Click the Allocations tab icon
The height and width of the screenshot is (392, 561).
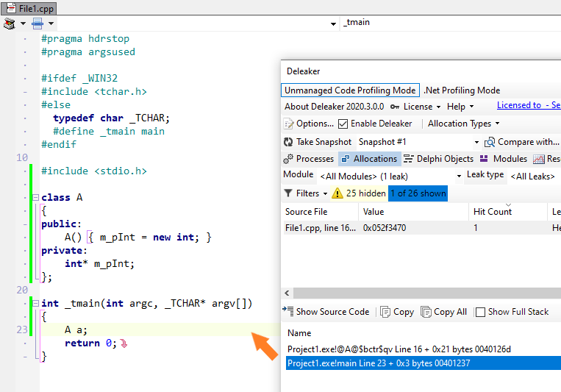coord(346,159)
